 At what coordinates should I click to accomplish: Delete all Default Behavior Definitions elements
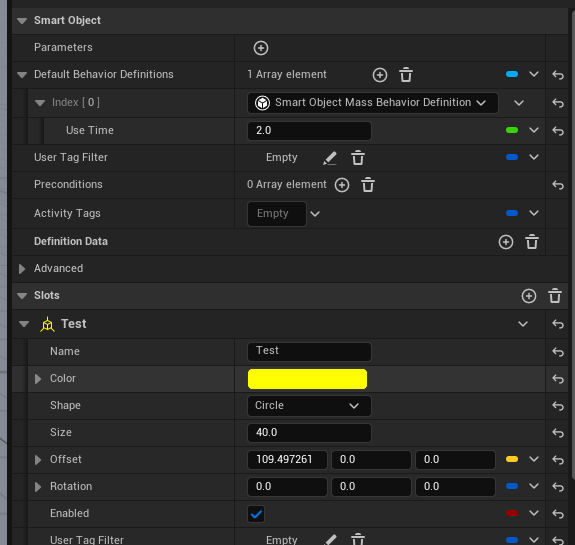click(406, 75)
